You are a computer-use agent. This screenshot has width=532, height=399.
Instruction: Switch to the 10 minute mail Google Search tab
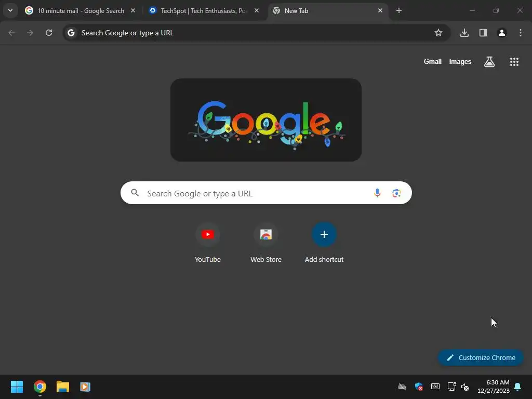click(81, 11)
